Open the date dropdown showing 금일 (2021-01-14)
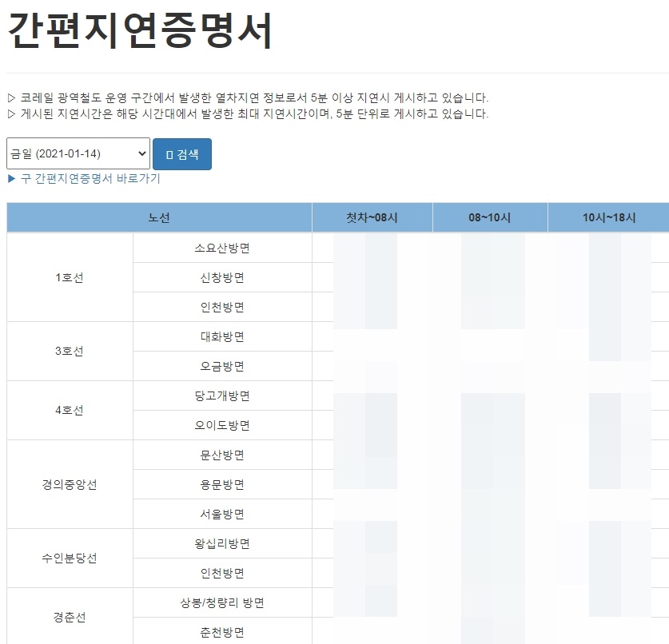The width and height of the screenshot is (669, 644). click(78, 153)
